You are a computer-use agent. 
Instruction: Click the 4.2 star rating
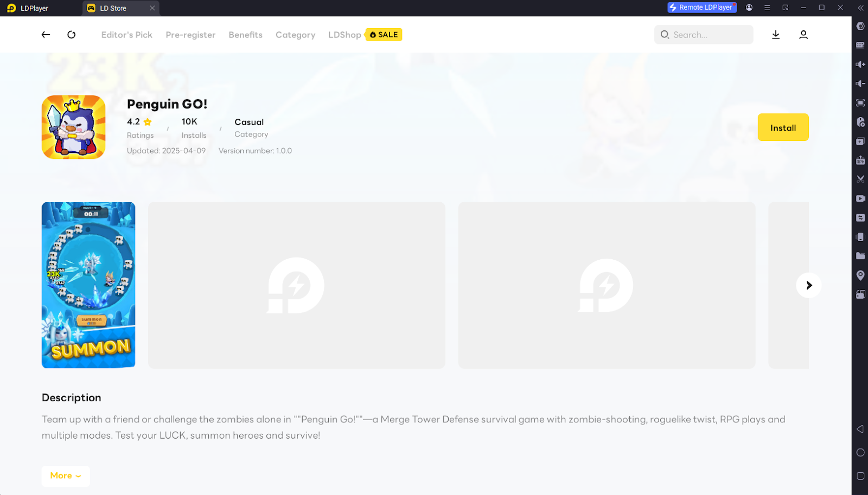[x=139, y=122]
